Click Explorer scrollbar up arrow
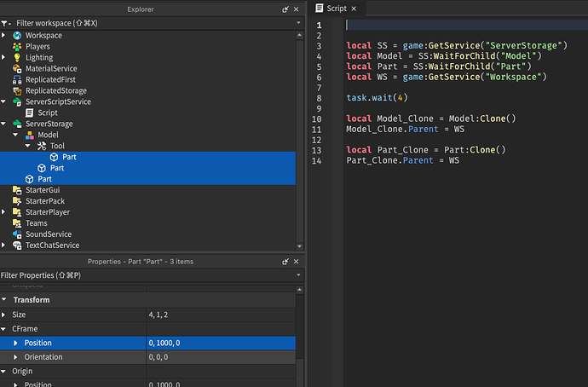The image size is (588, 387). tap(299, 35)
